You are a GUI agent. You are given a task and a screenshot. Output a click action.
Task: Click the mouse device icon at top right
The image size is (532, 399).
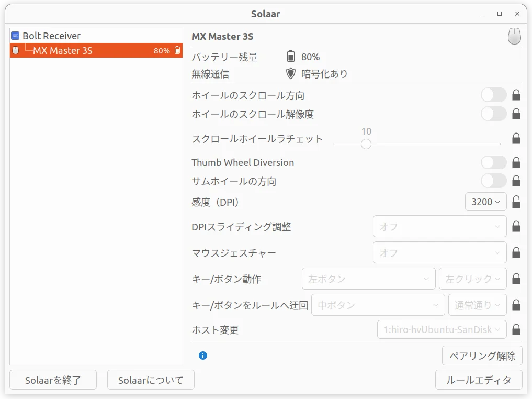514,36
